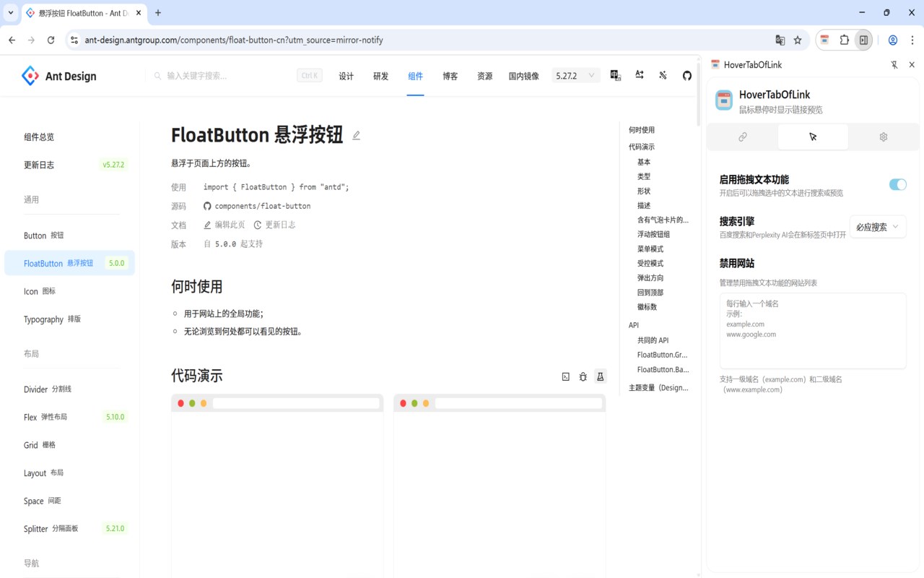
Task: Open the sidebar 更新日志 v5.27.2 entry
Action: pyautogui.click(x=69, y=165)
